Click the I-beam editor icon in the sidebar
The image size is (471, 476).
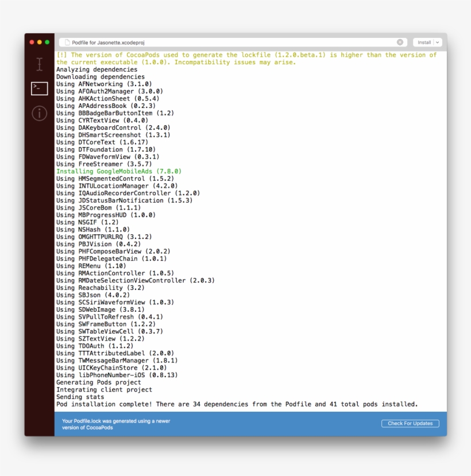pyautogui.click(x=39, y=64)
